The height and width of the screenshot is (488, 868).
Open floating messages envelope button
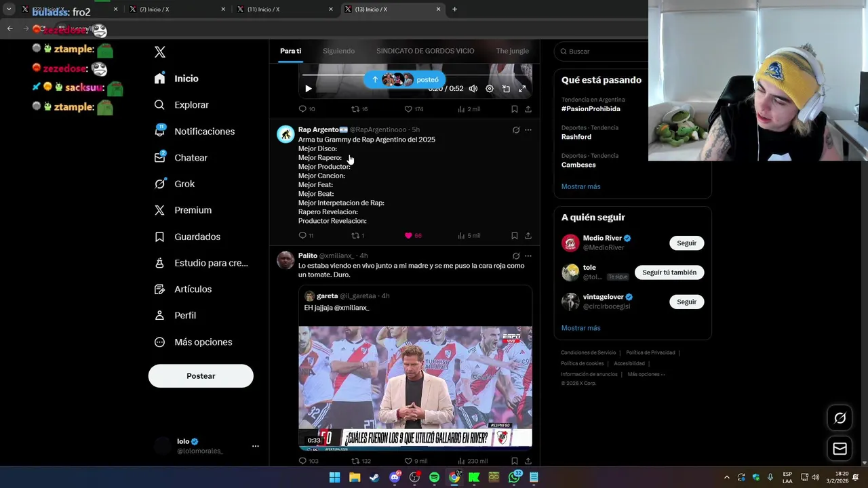pyautogui.click(x=840, y=449)
